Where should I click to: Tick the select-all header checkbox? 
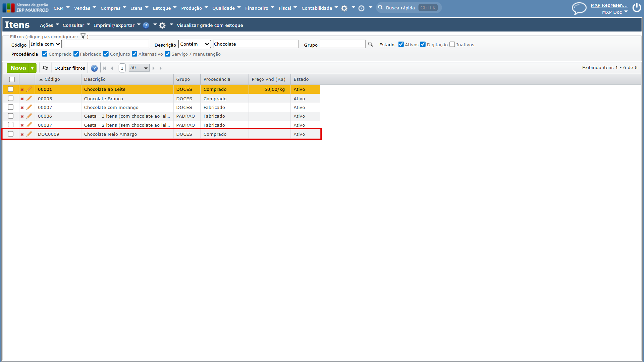pos(12,79)
